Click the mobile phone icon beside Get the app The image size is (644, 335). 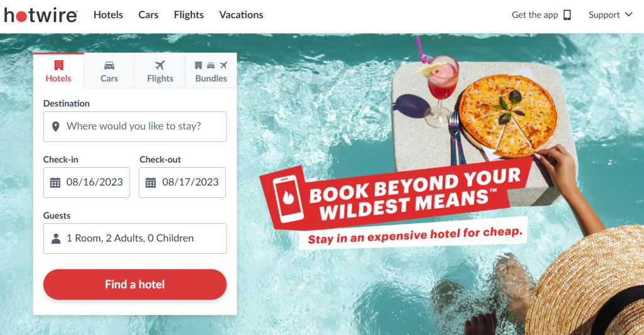[x=567, y=15]
